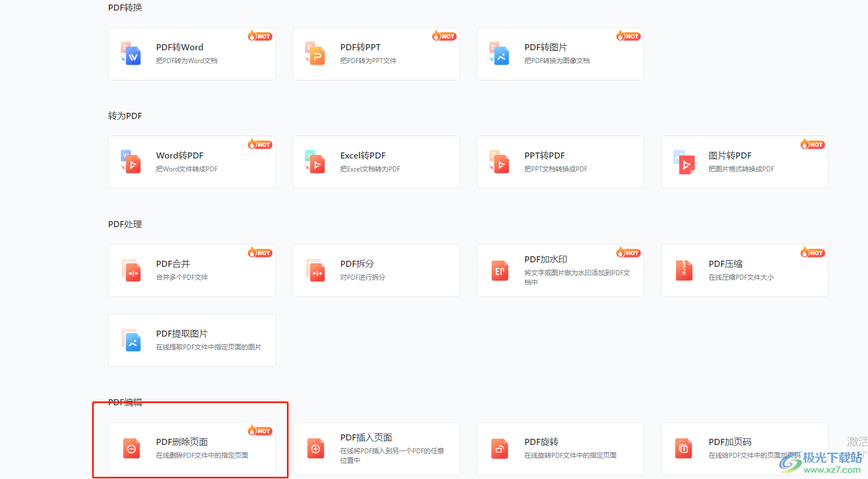Click the PDF旋转 rotate icon
Screen dimensions: 868x479
(500, 448)
